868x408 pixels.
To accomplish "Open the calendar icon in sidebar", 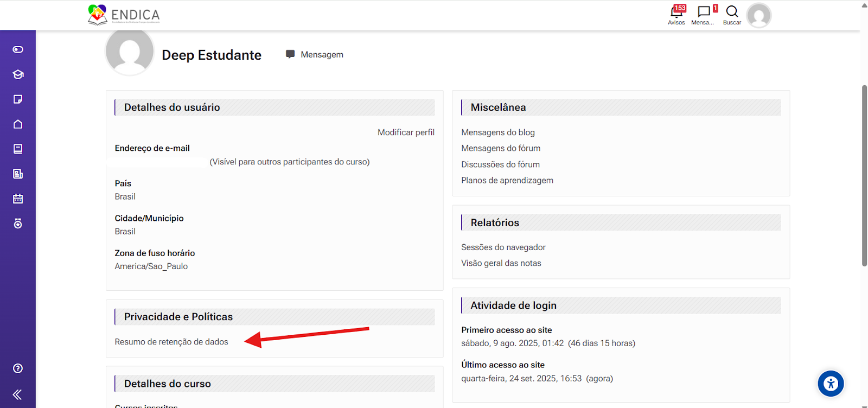I will (x=18, y=199).
